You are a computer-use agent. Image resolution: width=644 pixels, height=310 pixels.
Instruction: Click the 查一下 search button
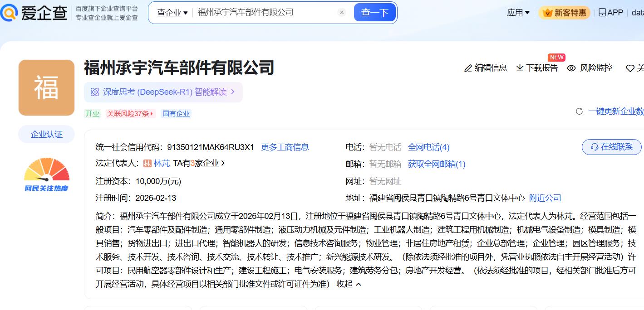coord(374,13)
